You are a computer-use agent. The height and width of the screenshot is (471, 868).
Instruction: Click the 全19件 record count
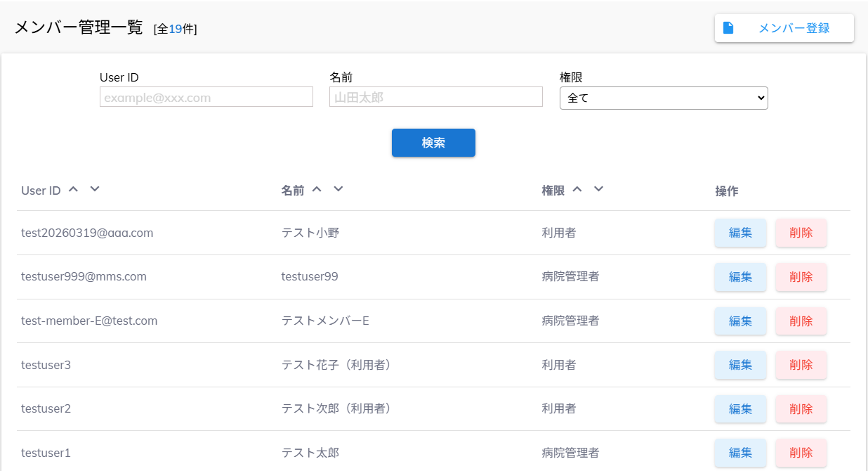click(x=176, y=29)
